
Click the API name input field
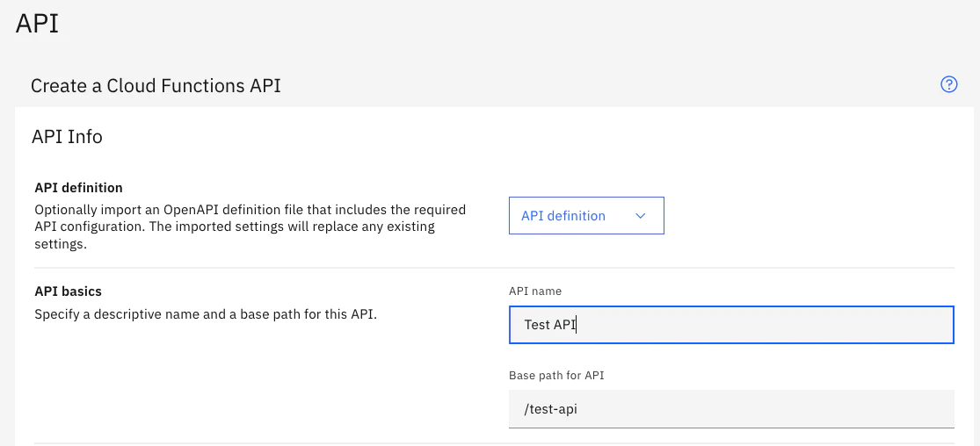pos(731,325)
